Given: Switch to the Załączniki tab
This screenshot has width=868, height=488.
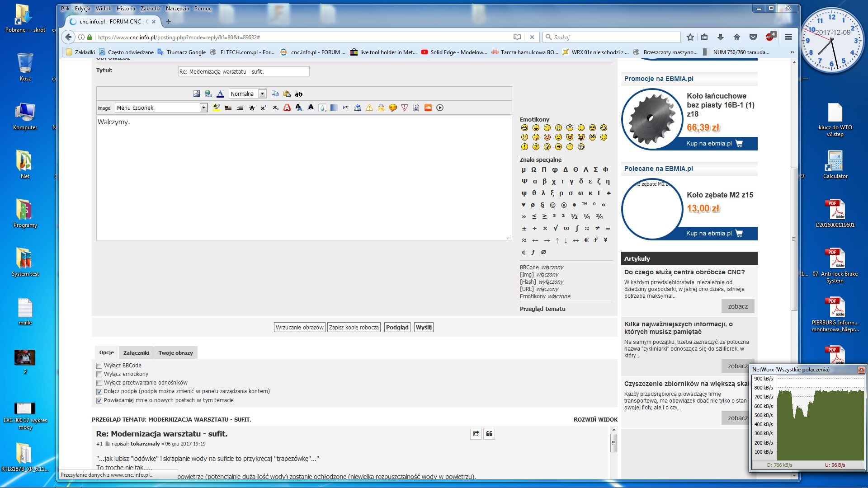Looking at the screenshot, I should 136,353.
